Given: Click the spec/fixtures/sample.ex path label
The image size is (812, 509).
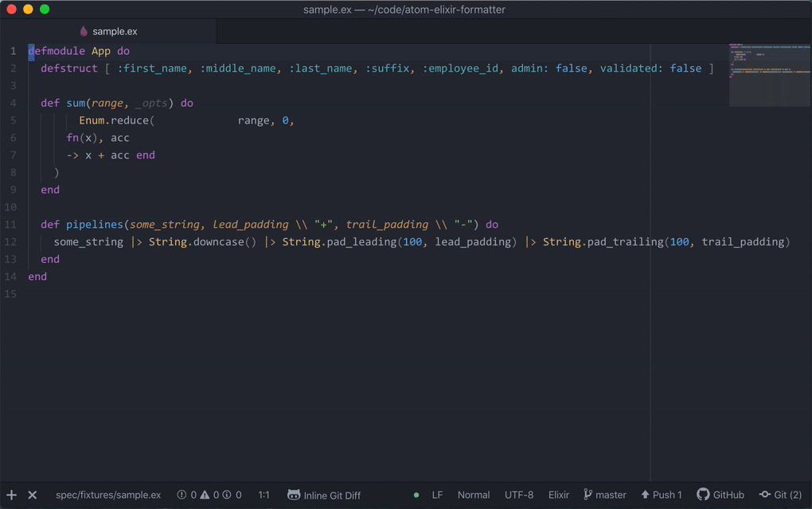Looking at the screenshot, I should 108,495.
